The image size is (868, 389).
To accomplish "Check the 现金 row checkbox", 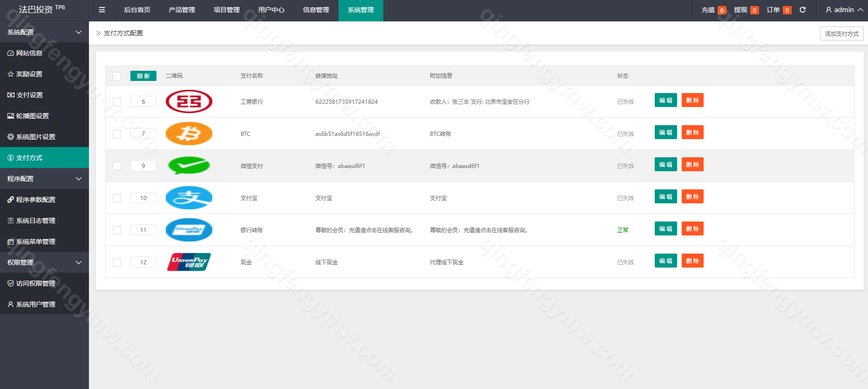I will 117,262.
